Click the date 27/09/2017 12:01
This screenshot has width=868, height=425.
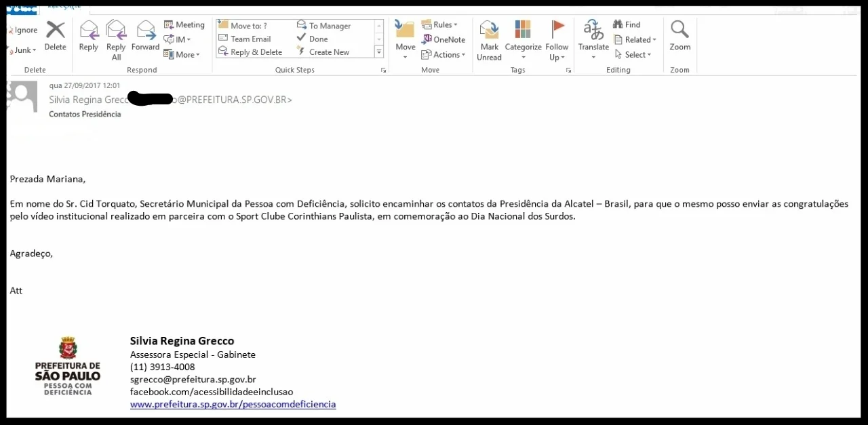pyautogui.click(x=85, y=86)
